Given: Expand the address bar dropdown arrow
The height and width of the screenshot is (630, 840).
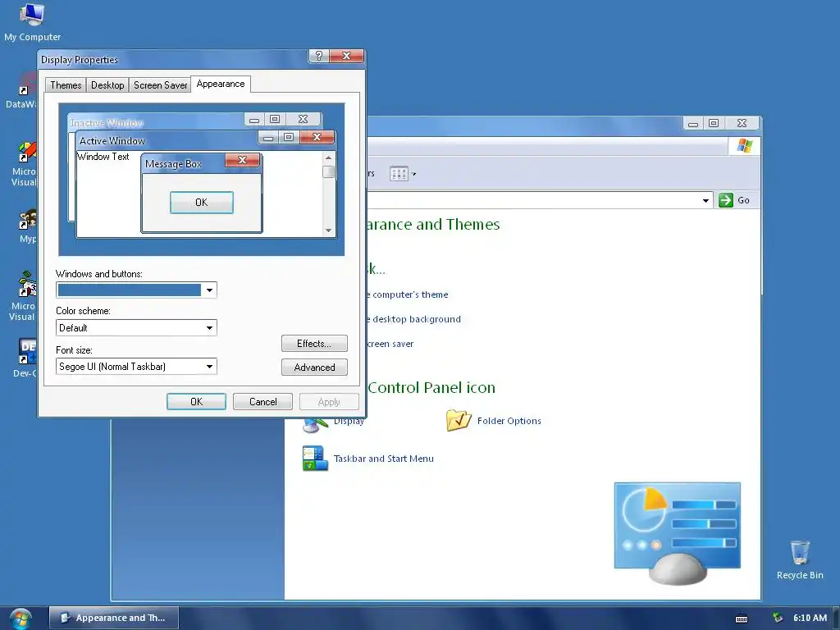Looking at the screenshot, I should point(705,201).
